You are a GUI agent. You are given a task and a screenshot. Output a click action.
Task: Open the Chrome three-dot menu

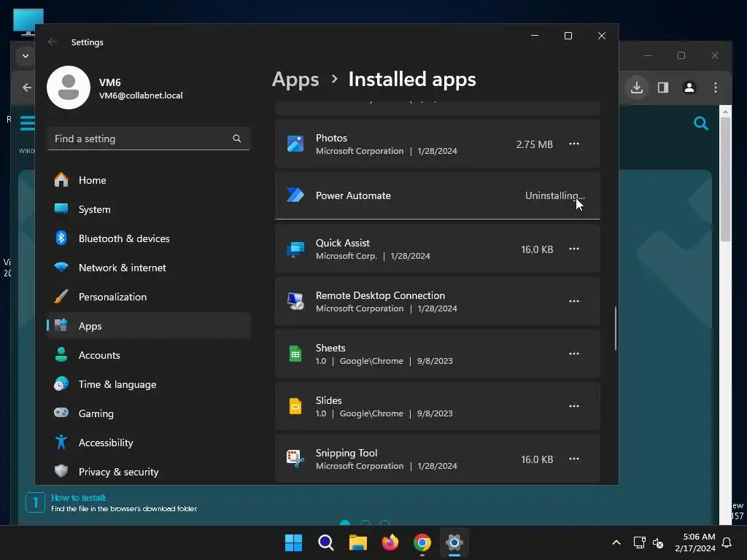(x=716, y=87)
